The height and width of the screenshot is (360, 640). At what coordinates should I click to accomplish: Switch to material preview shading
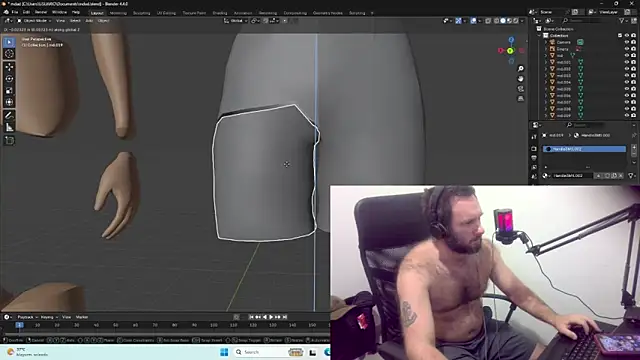[x=509, y=21]
